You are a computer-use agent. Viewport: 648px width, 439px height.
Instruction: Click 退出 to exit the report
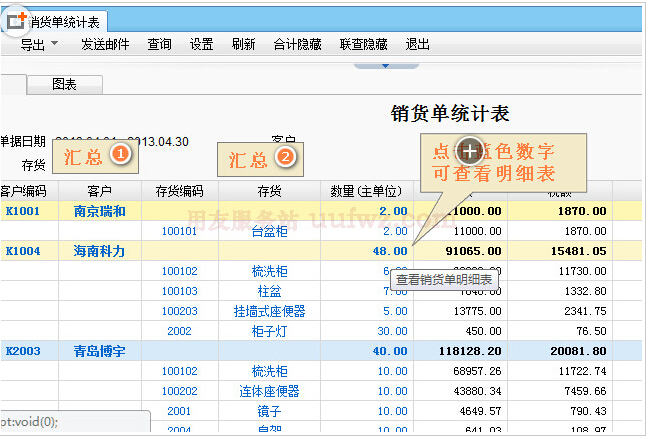[417, 44]
